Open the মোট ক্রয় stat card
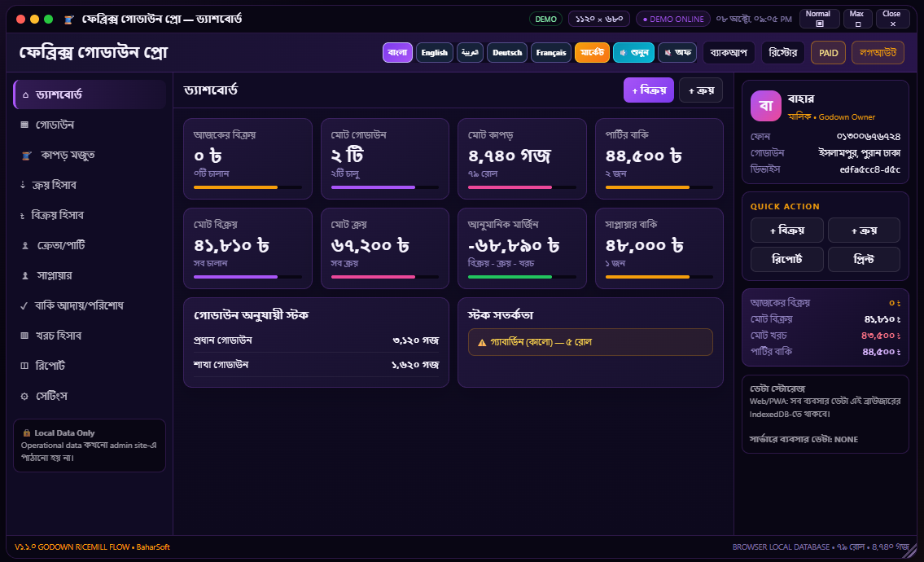The image size is (924, 562). 385,248
